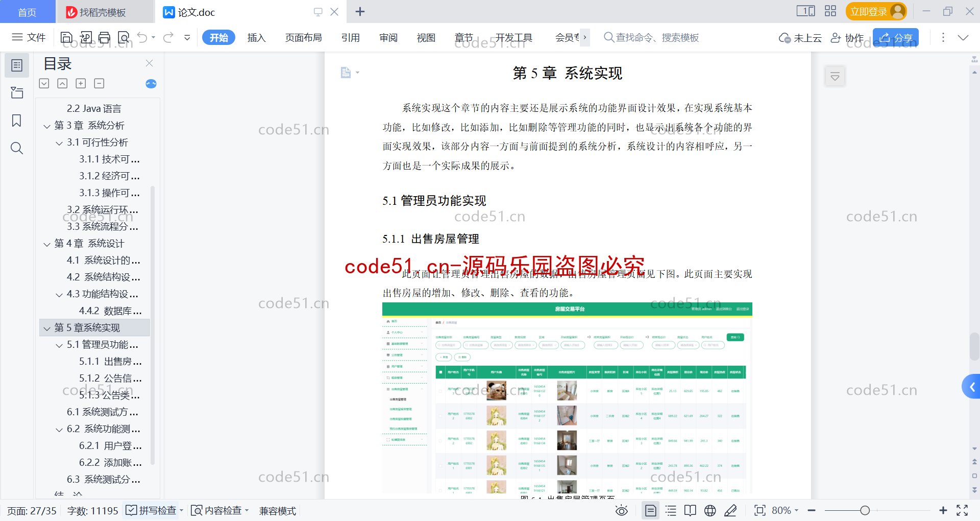Open the 文件 menu
The image size is (980, 521).
click(29, 37)
